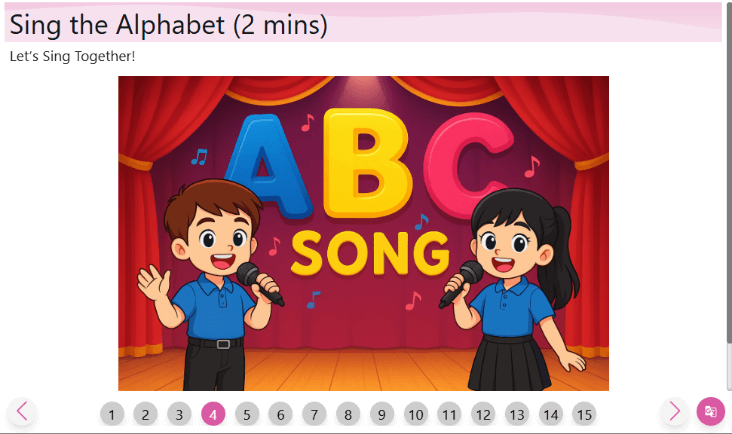Open the pink translate icon button

pos(711,412)
